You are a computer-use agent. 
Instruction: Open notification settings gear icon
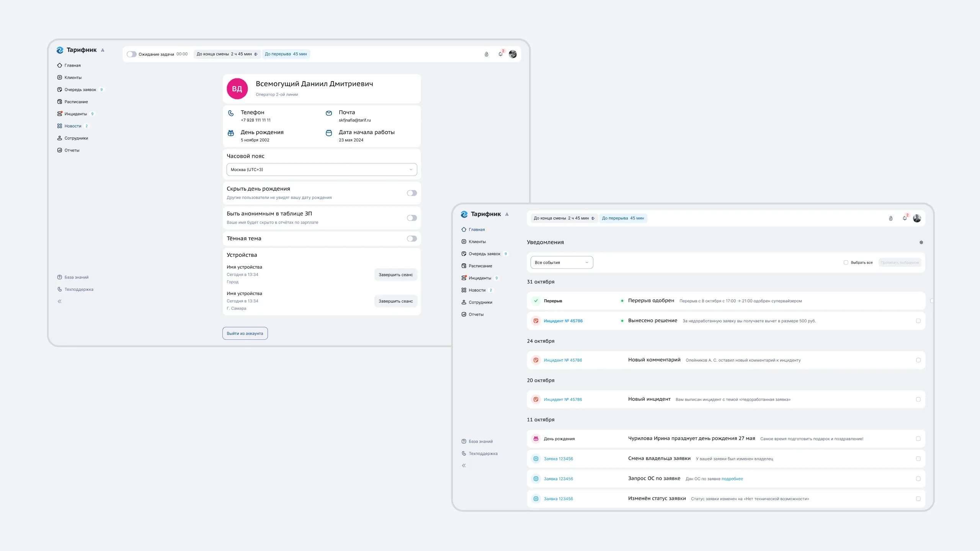921,243
